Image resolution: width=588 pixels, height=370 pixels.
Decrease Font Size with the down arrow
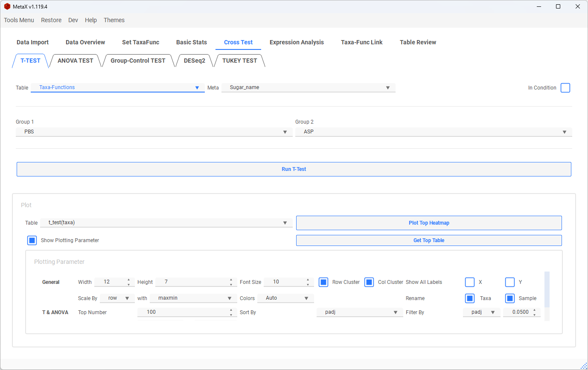(308, 284)
